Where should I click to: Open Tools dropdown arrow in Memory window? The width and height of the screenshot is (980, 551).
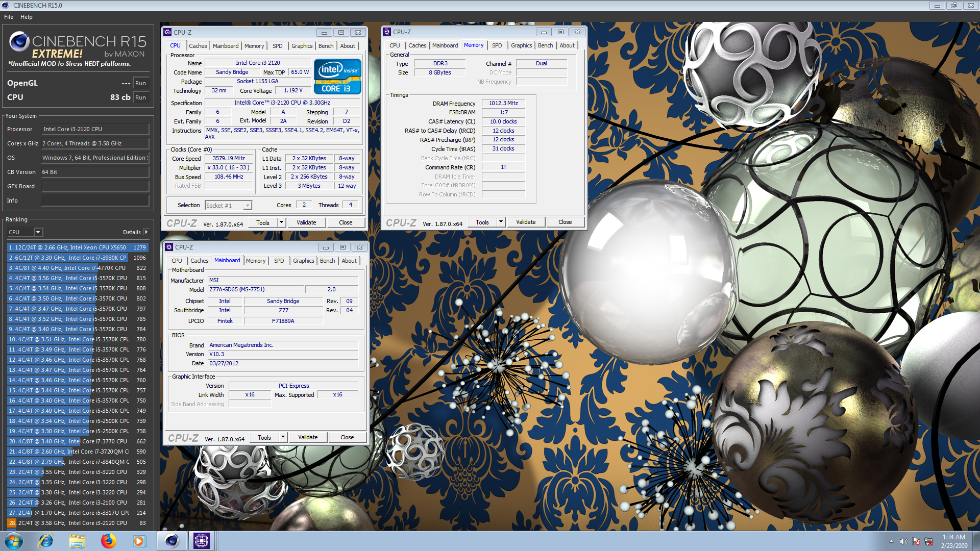pos(501,222)
